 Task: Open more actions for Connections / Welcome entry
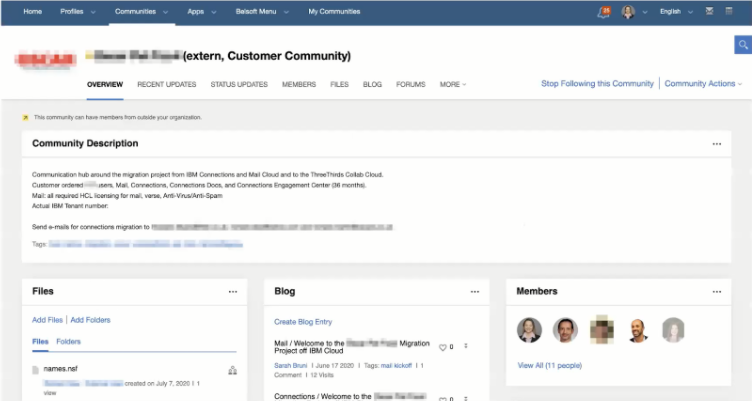tap(466, 399)
